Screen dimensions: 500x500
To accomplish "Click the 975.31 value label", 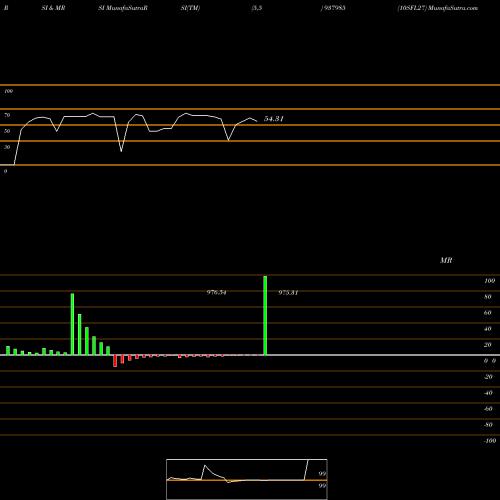I will [288, 293].
